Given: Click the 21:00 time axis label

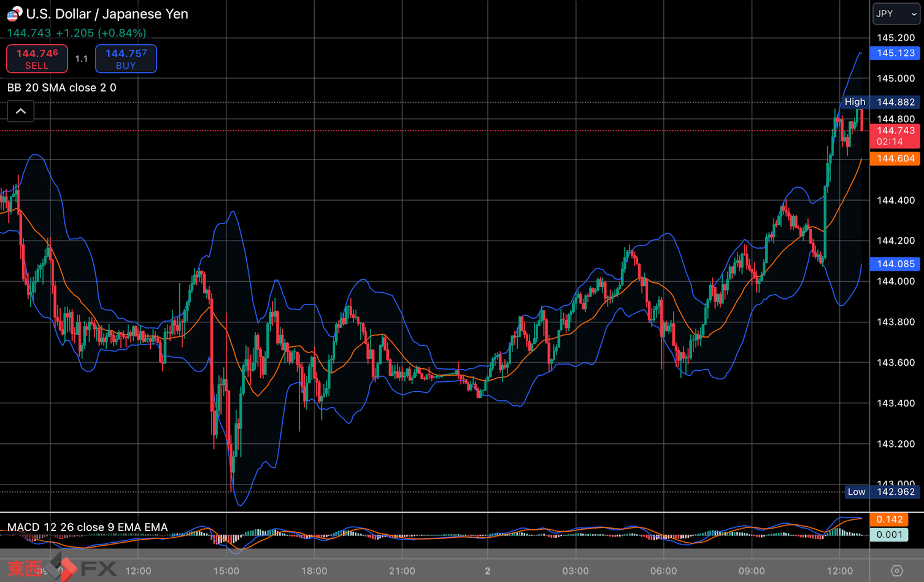Looking at the screenshot, I should coord(402,571).
